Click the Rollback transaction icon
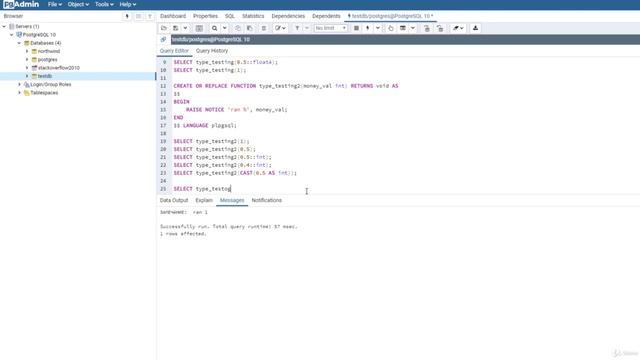 coord(440,28)
